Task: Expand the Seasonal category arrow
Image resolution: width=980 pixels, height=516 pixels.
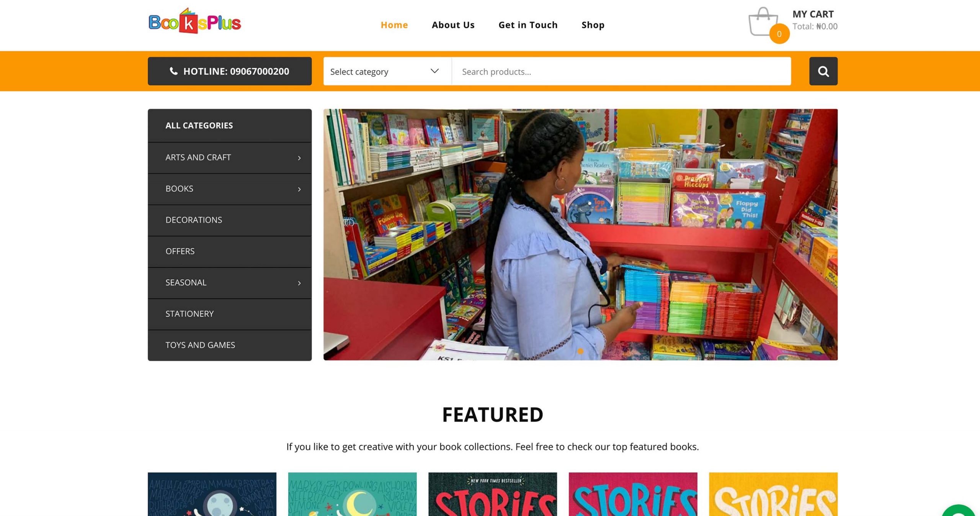Action: (x=299, y=283)
